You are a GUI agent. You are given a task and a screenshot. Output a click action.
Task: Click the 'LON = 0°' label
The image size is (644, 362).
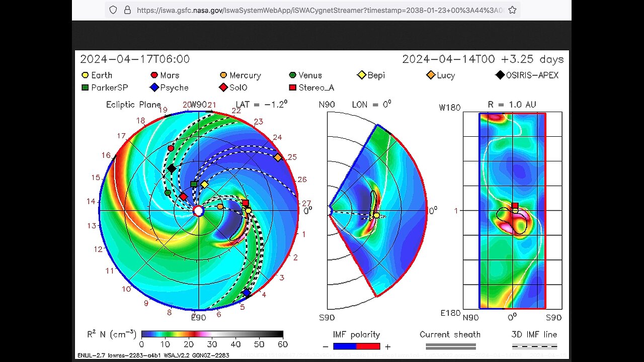(x=372, y=104)
